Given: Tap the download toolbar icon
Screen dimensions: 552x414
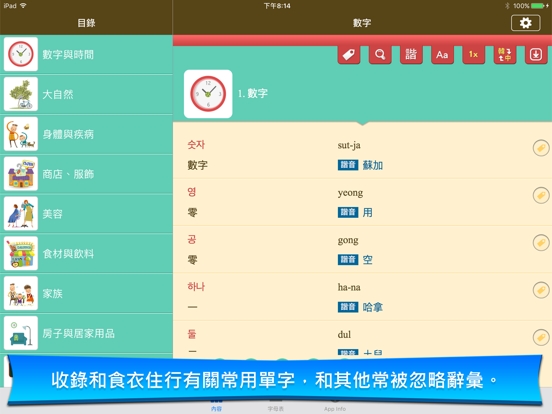Looking at the screenshot, I should pyautogui.click(x=536, y=55).
